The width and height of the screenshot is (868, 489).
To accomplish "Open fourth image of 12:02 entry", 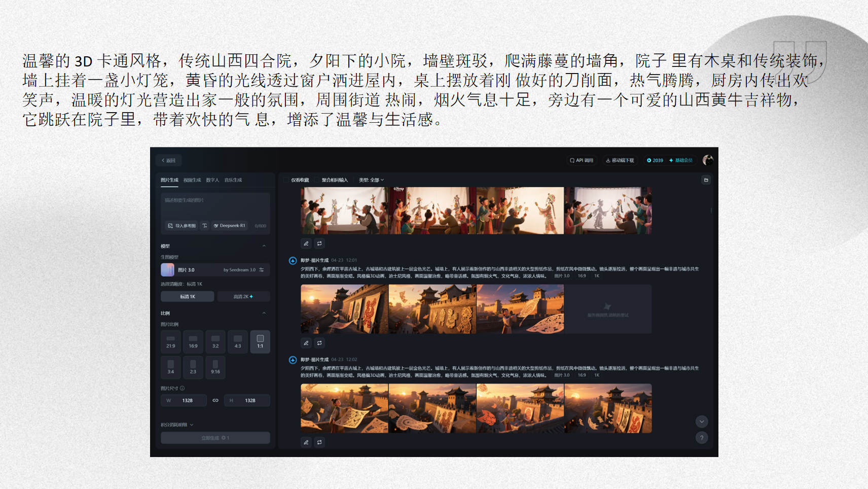I will [608, 408].
